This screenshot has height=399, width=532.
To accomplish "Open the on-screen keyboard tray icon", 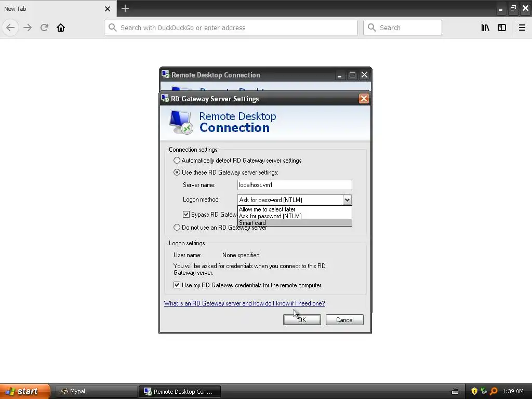I will pyautogui.click(x=455, y=392).
